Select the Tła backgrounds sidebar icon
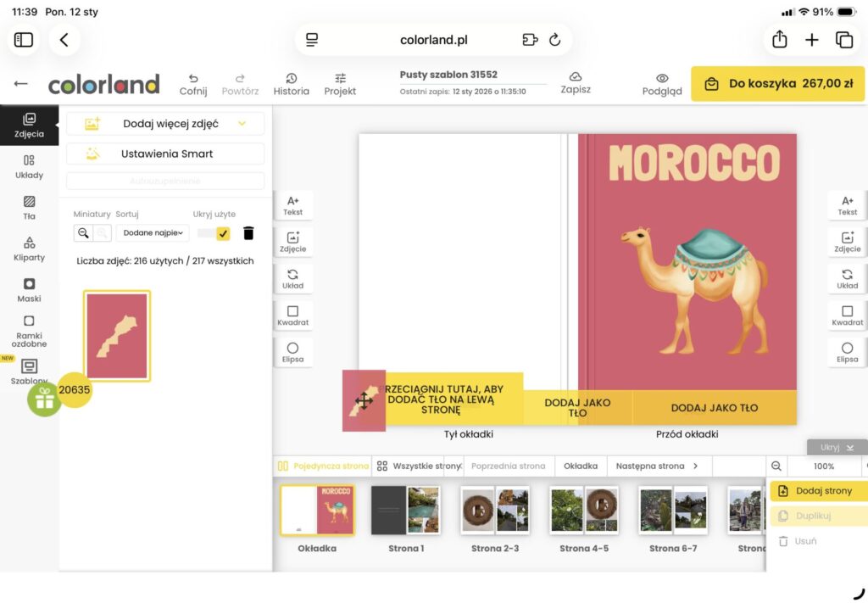 (29, 207)
